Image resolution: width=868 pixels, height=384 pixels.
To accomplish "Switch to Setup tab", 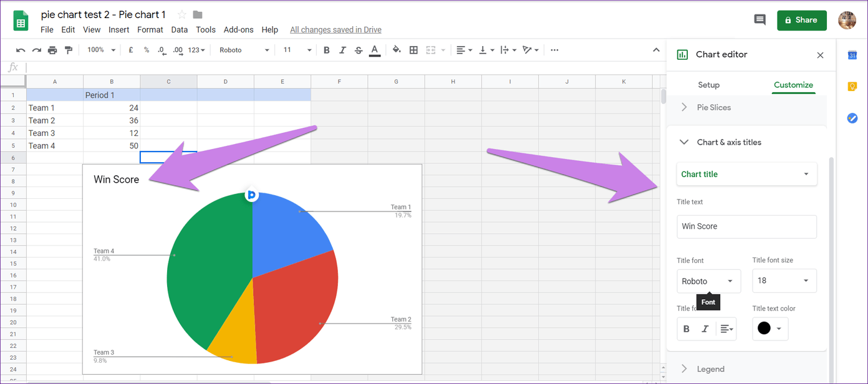I will click(708, 85).
